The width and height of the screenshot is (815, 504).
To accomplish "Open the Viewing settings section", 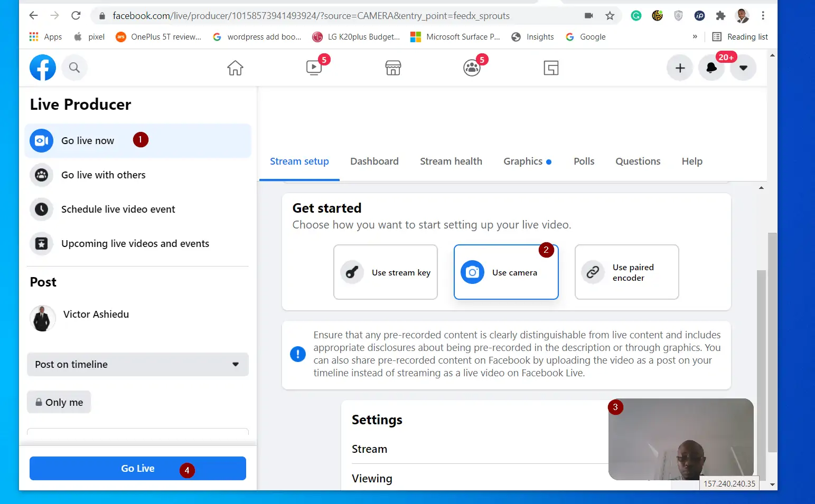I will pyautogui.click(x=372, y=479).
